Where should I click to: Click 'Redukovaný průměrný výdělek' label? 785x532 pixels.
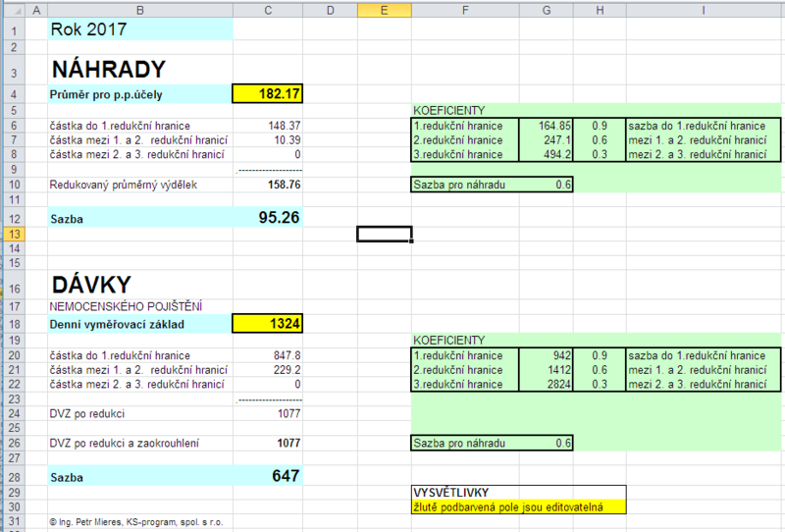(140, 185)
